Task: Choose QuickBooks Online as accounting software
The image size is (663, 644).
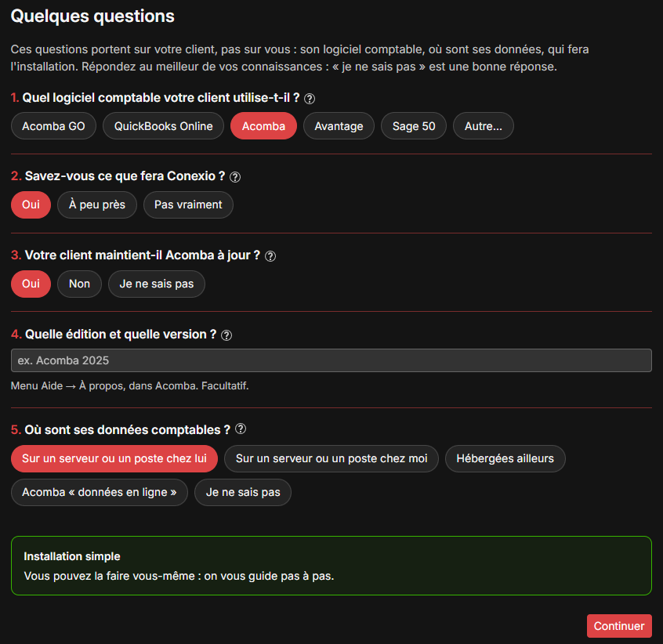Action: 163,126
